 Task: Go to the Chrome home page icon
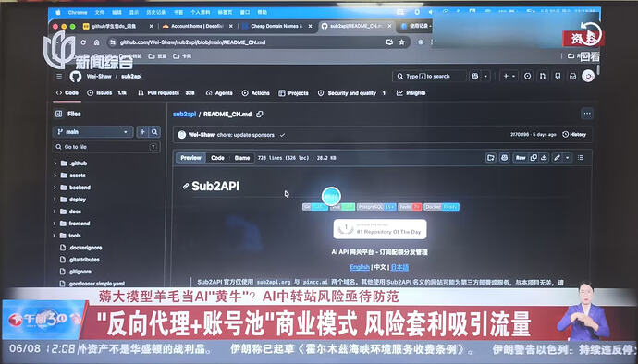click(x=97, y=42)
